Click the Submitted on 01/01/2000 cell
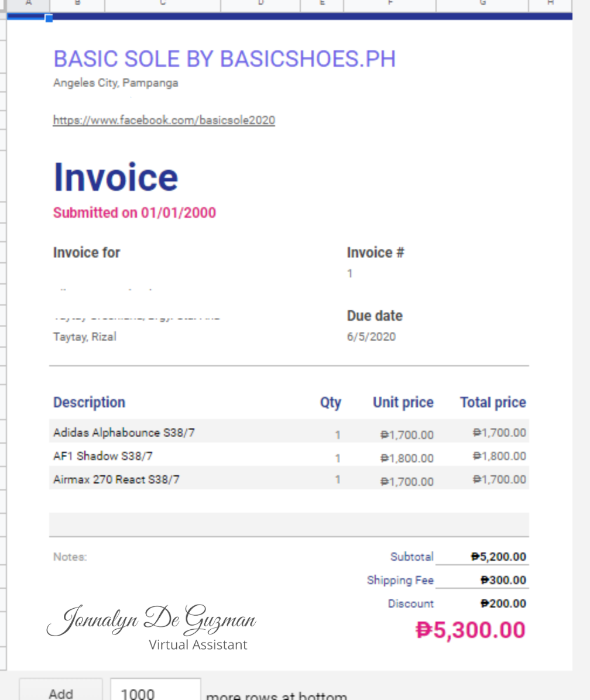 135,212
